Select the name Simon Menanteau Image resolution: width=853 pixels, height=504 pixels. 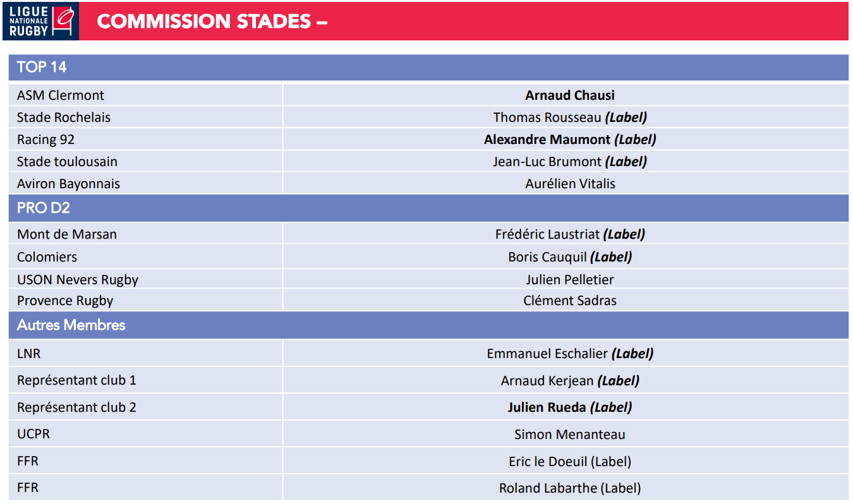[x=570, y=435]
